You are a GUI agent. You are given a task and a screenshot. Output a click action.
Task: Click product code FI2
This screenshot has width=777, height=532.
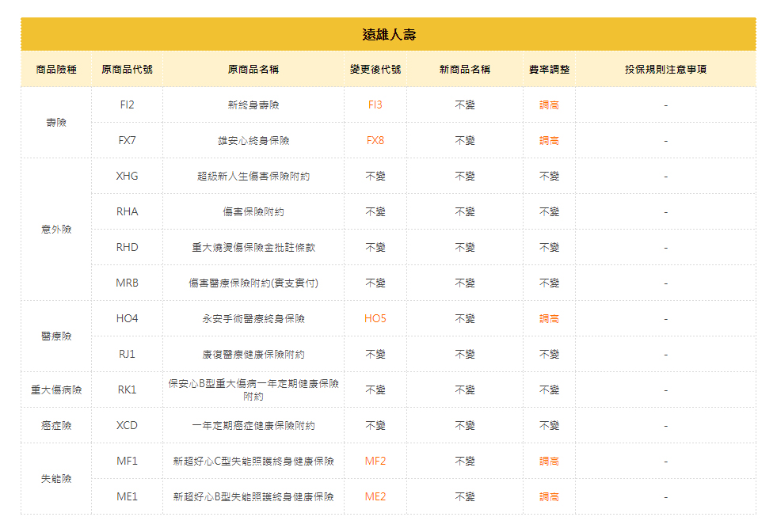[x=127, y=104]
